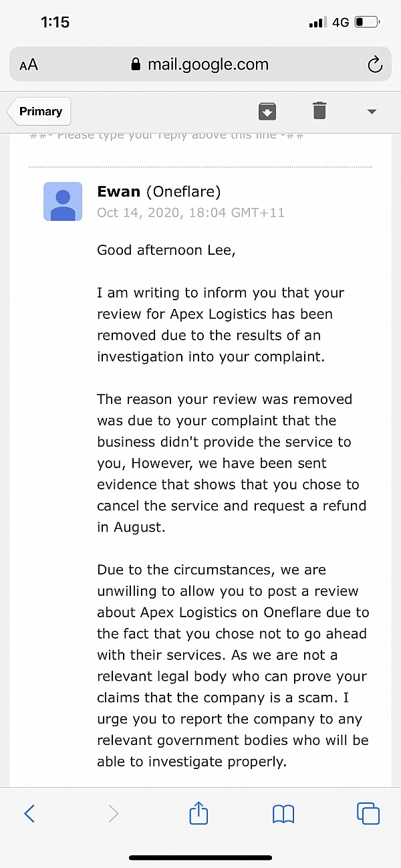Tap the sender name Ewan (Oneflare)

point(159,192)
